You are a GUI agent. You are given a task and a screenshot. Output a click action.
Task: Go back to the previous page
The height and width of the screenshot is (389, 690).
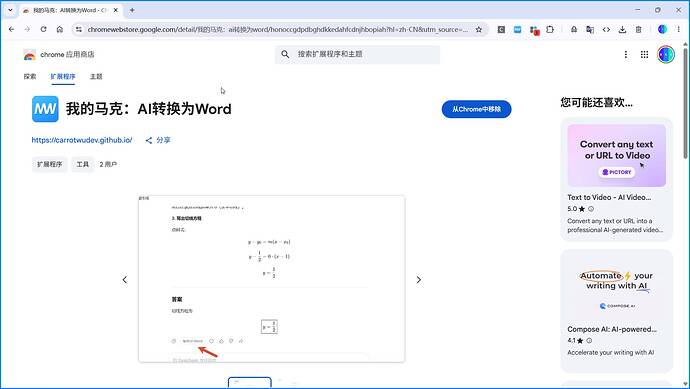tap(11, 29)
